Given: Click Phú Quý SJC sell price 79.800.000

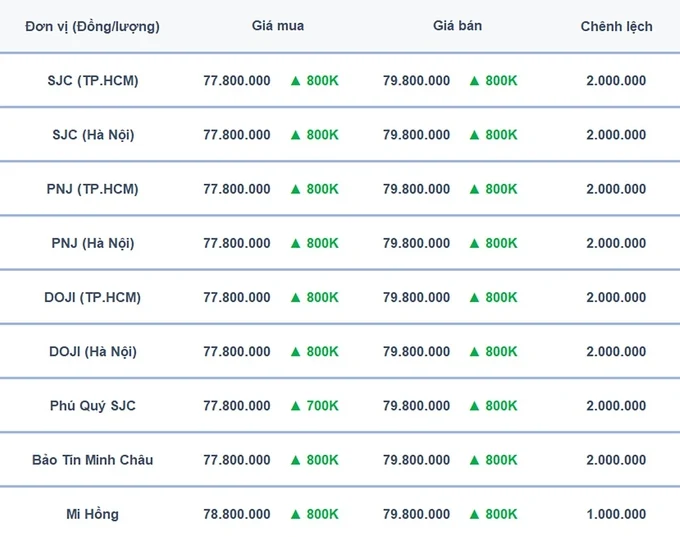Looking at the screenshot, I should point(416,406).
